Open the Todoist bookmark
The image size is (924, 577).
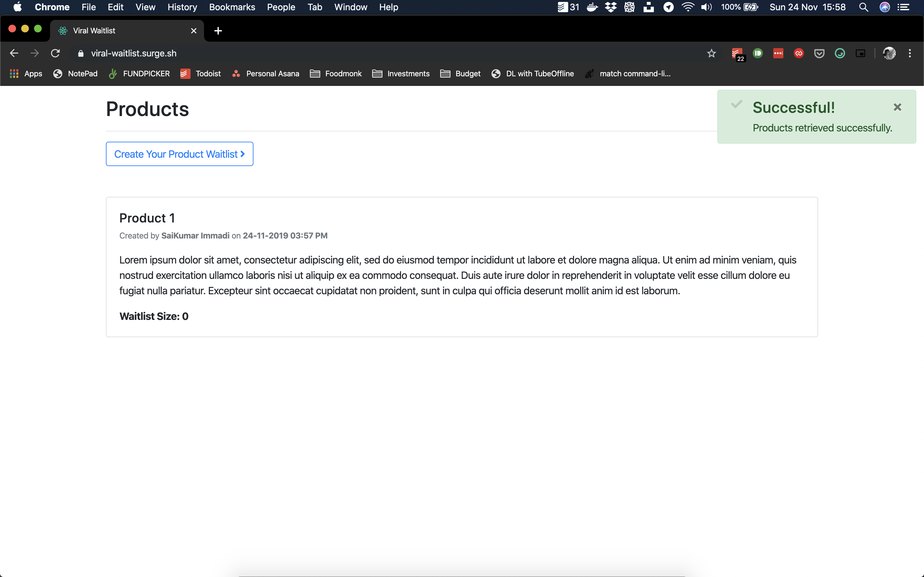201,74
